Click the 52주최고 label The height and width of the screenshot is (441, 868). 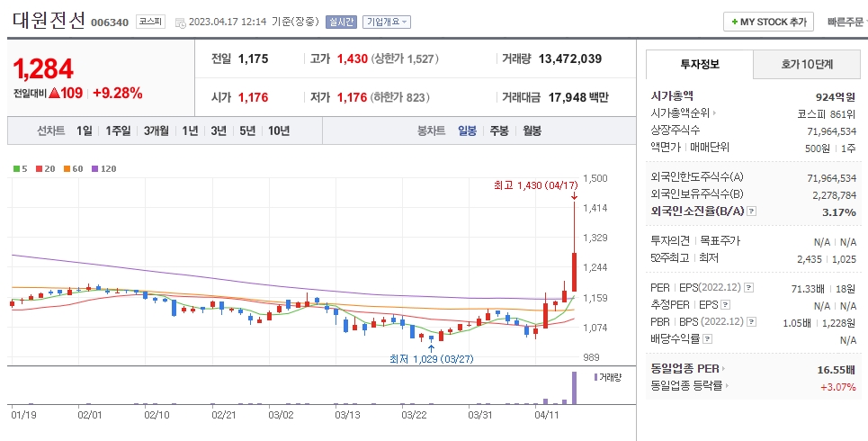670,258
